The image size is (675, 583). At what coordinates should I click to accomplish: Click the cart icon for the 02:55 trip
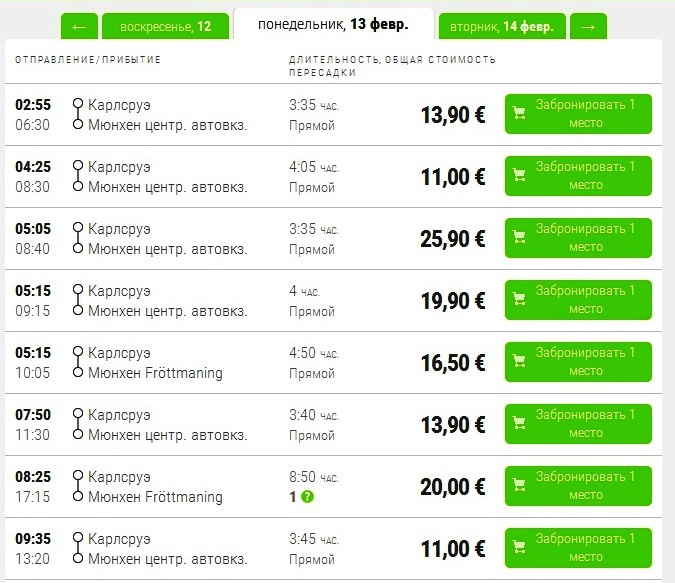[519, 114]
